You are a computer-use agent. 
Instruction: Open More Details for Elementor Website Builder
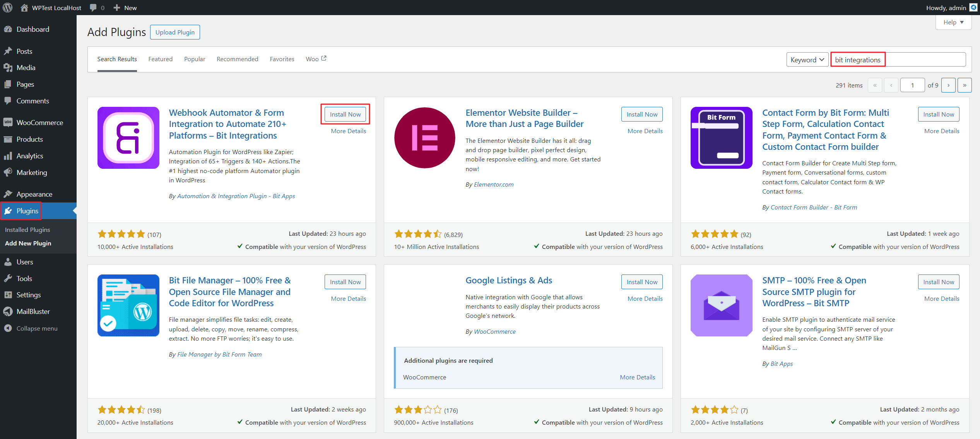pyautogui.click(x=645, y=131)
